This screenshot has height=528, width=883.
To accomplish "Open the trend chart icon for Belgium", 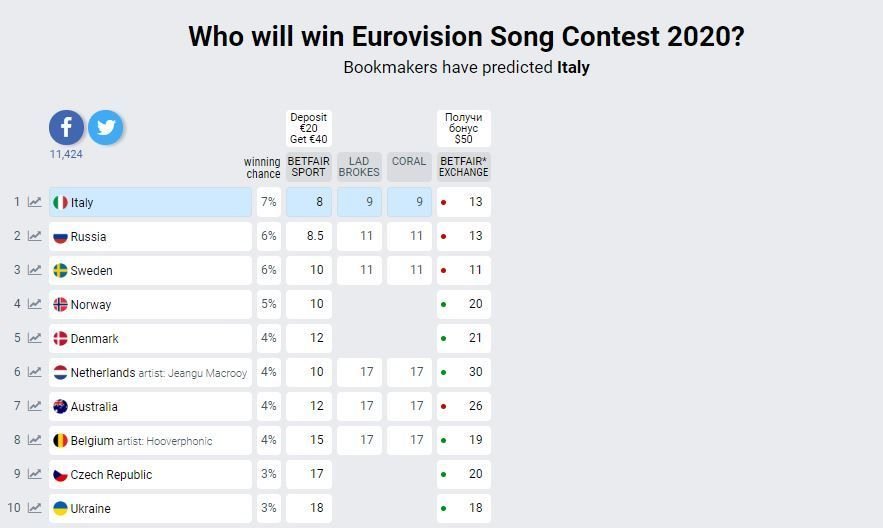I will (35, 440).
